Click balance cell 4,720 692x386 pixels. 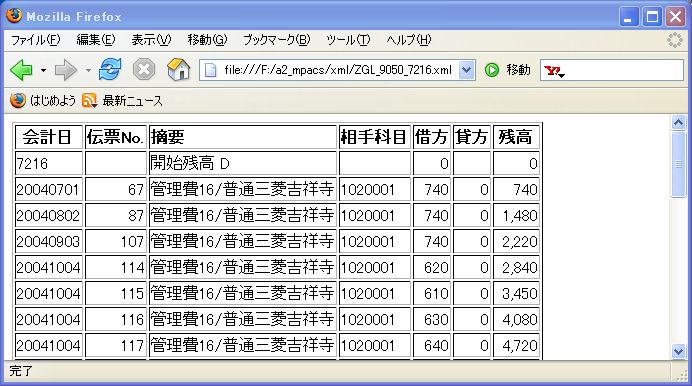[x=516, y=345]
